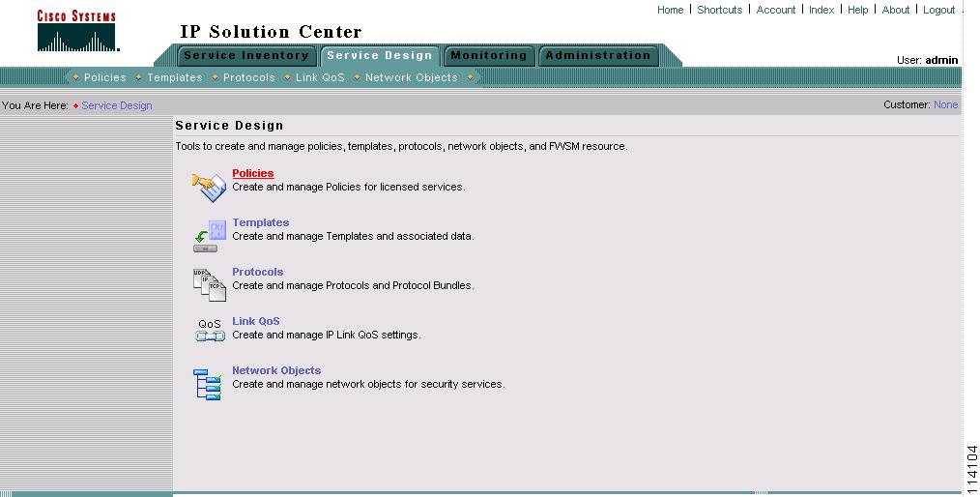Choose Link QoS in the submenu bar

320,77
